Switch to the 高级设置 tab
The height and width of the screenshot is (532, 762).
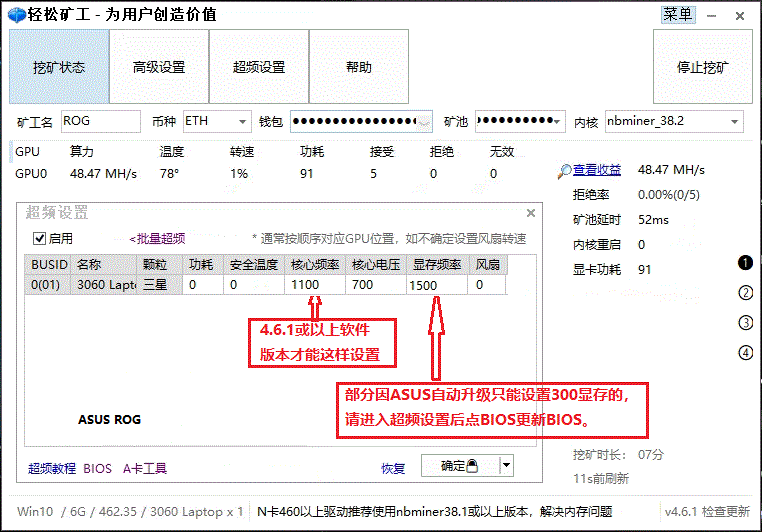[159, 67]
